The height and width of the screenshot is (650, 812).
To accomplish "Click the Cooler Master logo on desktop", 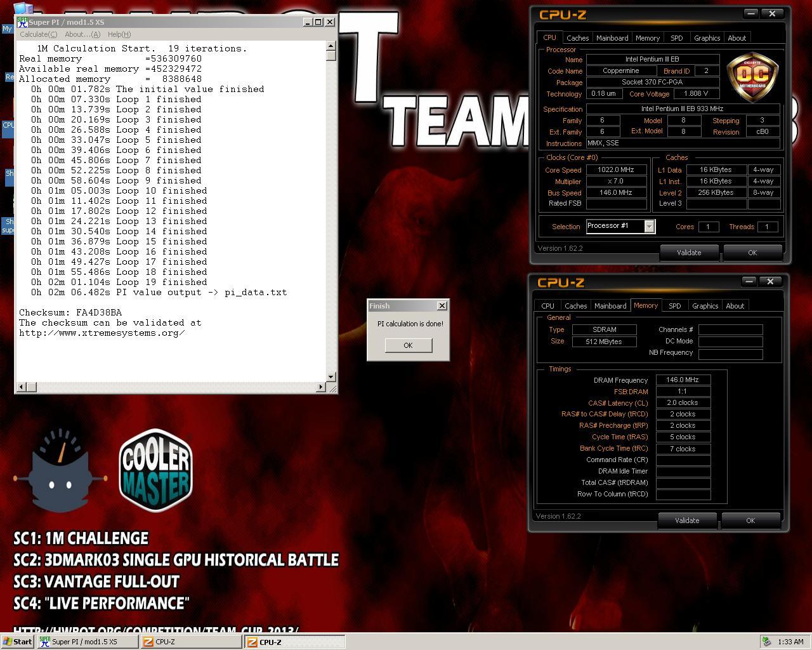I will (x=156, y=470).
